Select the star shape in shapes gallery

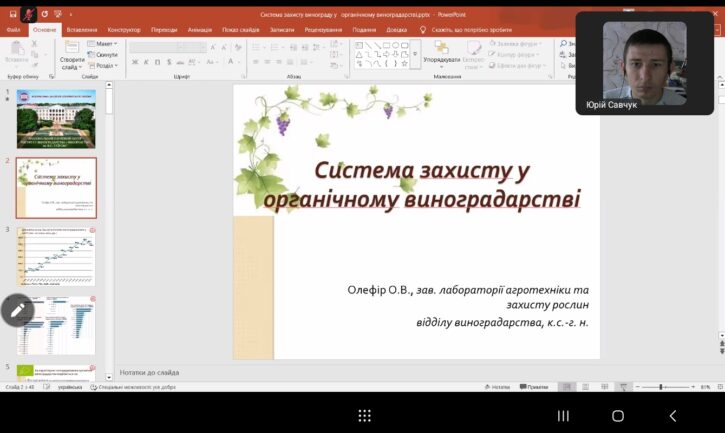point(405,63)
